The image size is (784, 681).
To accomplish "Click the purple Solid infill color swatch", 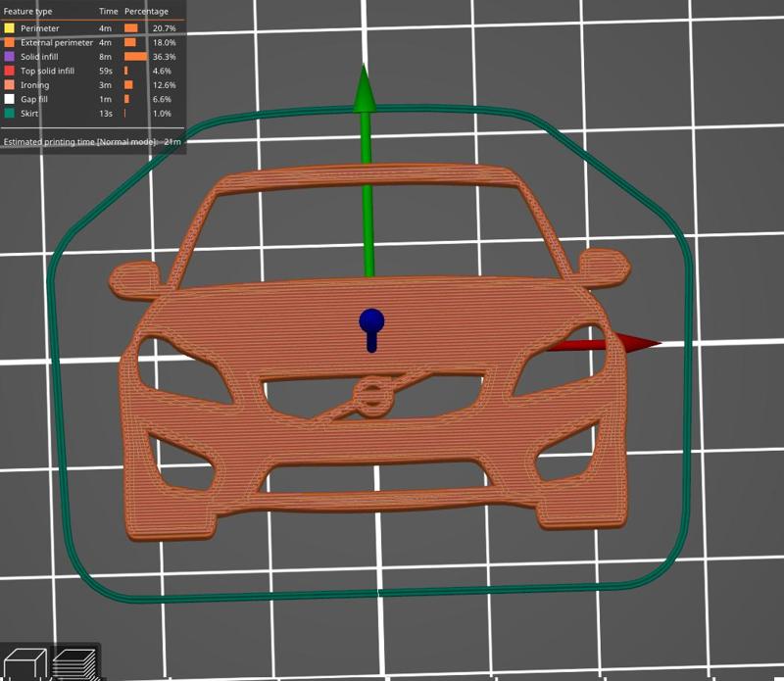I will point(9,57).
